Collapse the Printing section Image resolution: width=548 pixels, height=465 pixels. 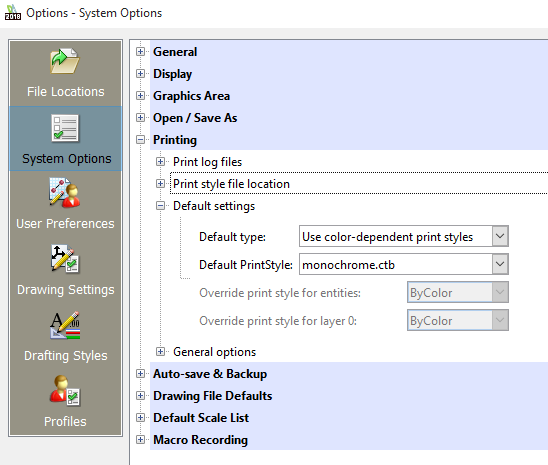point(140,140)
